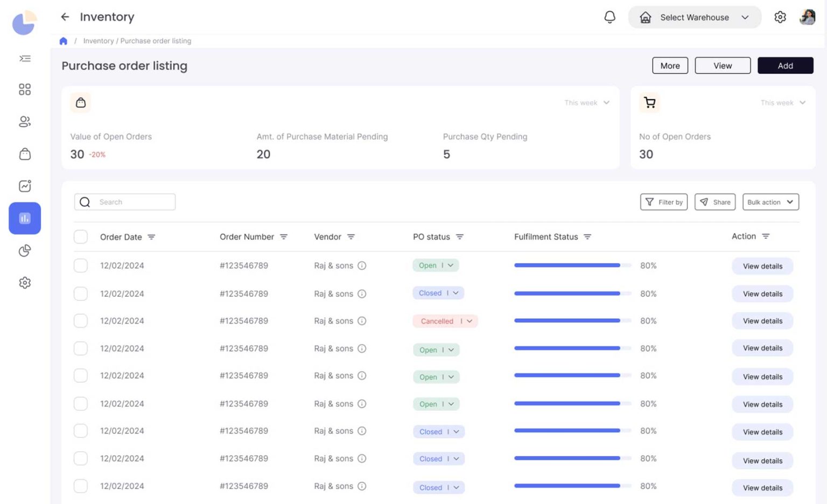827x504 pixels.
Task: Click the home breadcrumb icon
Action: pos(63,40)
